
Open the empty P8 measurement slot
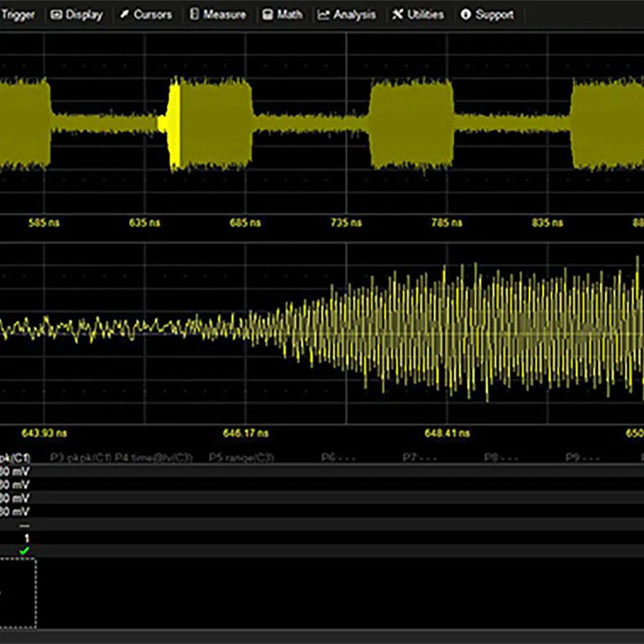500,457
